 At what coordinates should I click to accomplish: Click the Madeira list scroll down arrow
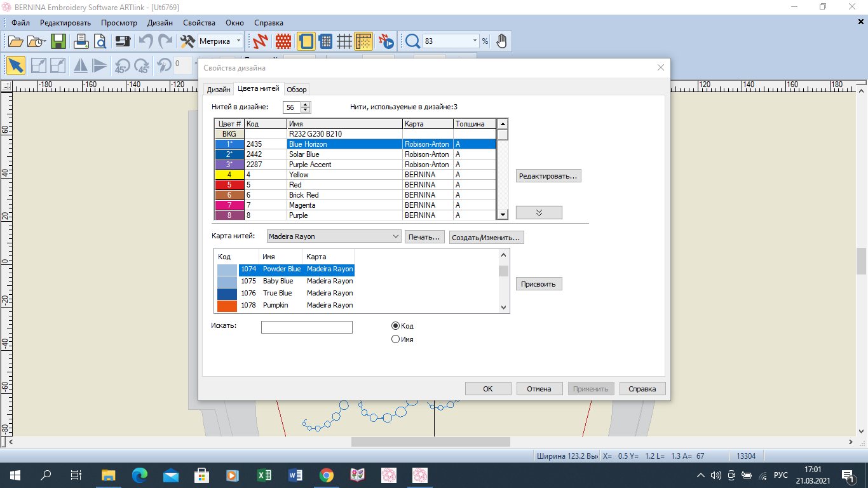pos(504,308)
